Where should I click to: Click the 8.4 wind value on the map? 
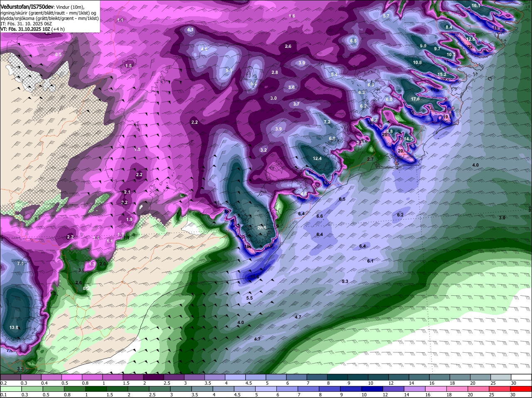click(449, 27)
